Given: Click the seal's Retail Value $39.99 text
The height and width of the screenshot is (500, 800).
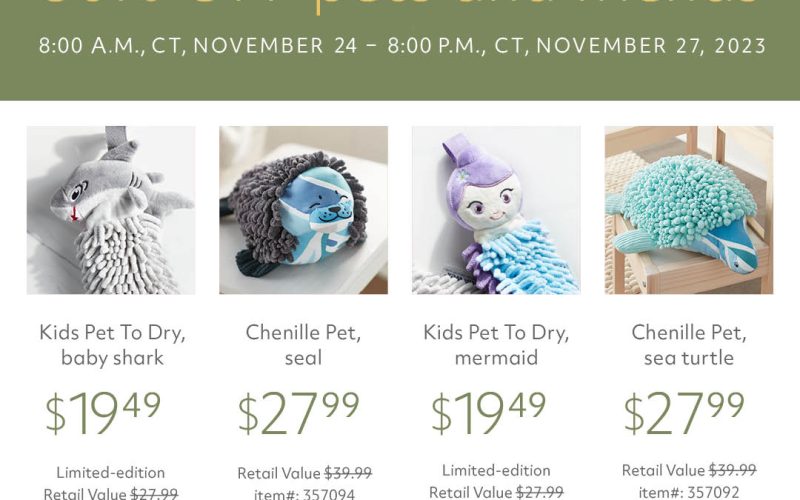Looking at the screenshot, I should coord(304,473).
